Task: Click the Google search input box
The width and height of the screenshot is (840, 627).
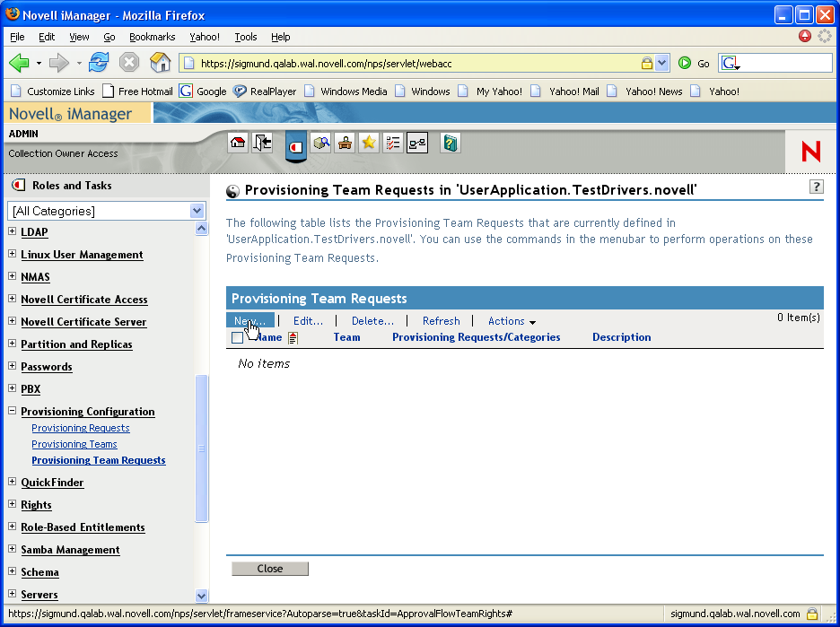Action: [786, 63]
